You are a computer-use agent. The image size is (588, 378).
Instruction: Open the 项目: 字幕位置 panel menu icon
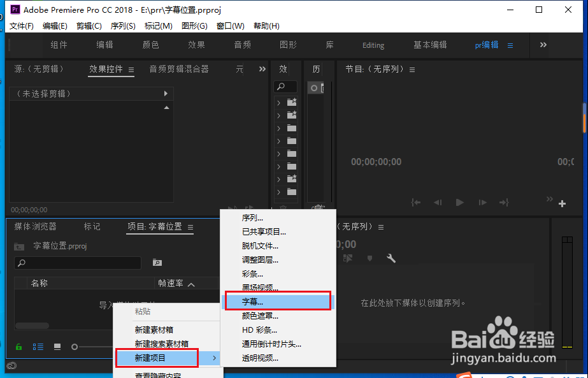190,227
